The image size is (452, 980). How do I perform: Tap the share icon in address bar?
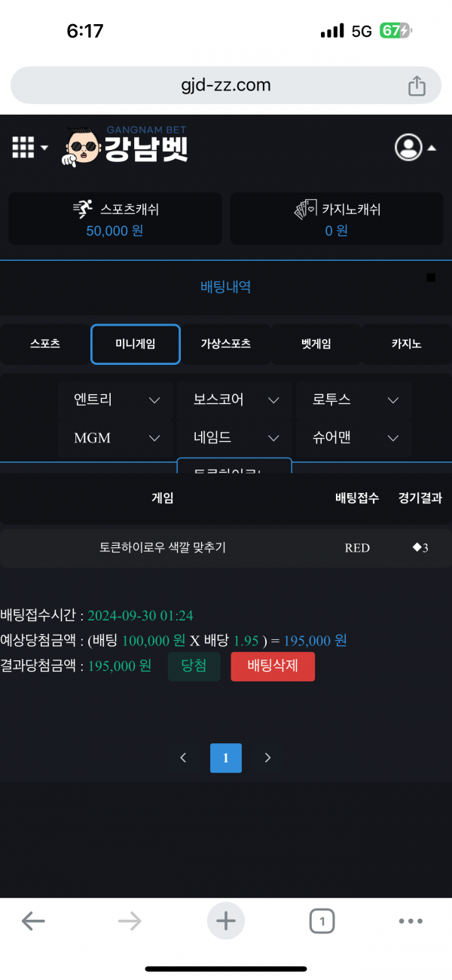point(417,86)
